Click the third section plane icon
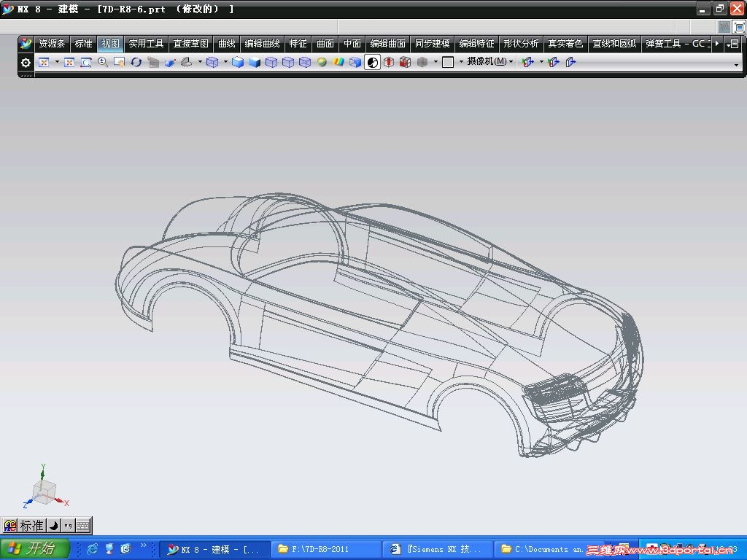Screen dimensions: 747x560 (x=570, y=62)
